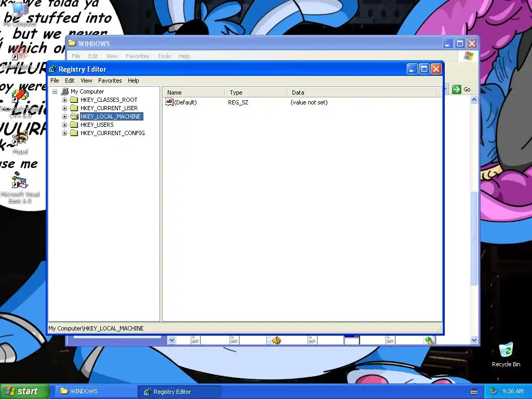
Task: Open Registry Editor Edit menu
Action: [70, 81]
